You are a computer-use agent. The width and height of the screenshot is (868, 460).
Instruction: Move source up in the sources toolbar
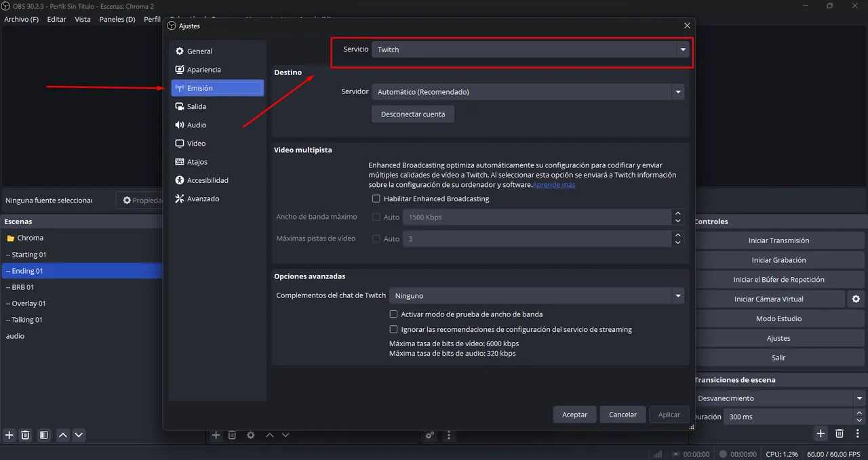point(269,435)
